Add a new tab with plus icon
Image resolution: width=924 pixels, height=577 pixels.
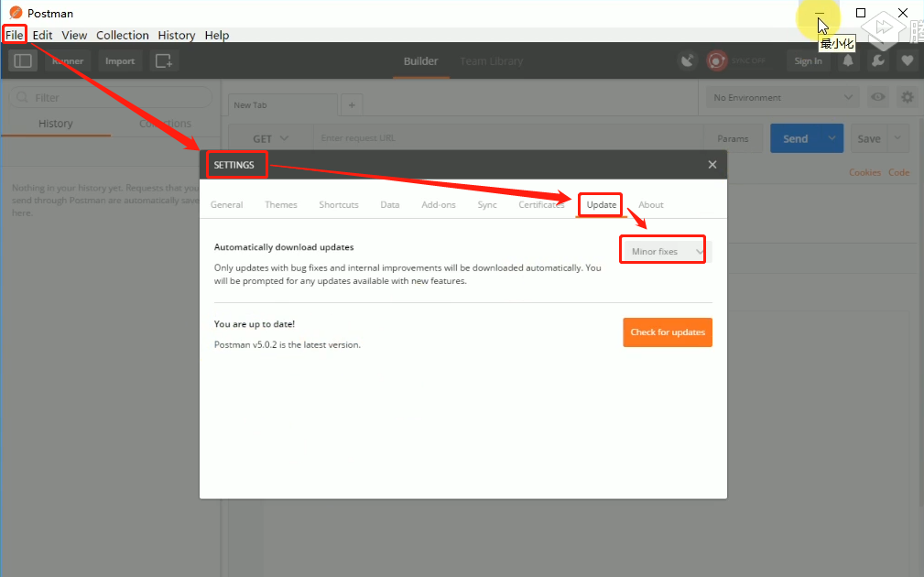tap(352, 105)
